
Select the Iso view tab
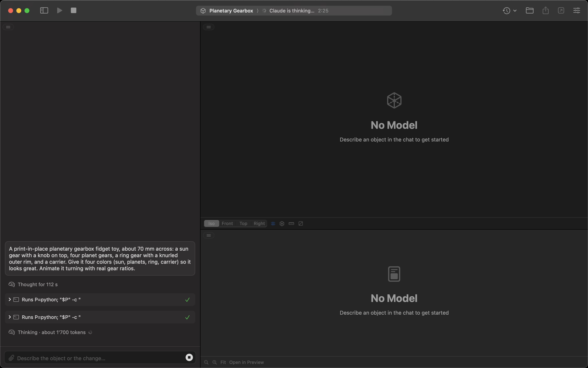click(x=211, y=223)
